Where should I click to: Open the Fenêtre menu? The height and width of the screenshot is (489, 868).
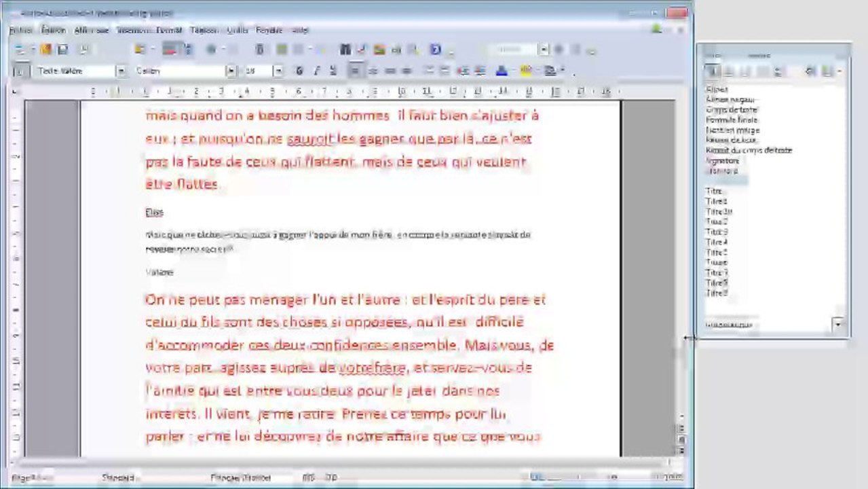(269, 30)
